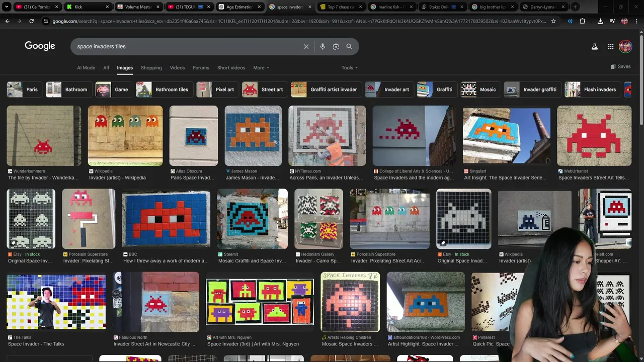This screenshot has width=644, height=362.
Task: Close the Kick tab
Action: tap(107, 7)
